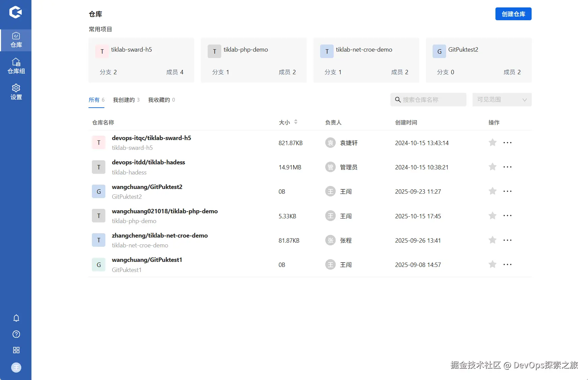Open the application switcher grid icon

pos(16,350)
